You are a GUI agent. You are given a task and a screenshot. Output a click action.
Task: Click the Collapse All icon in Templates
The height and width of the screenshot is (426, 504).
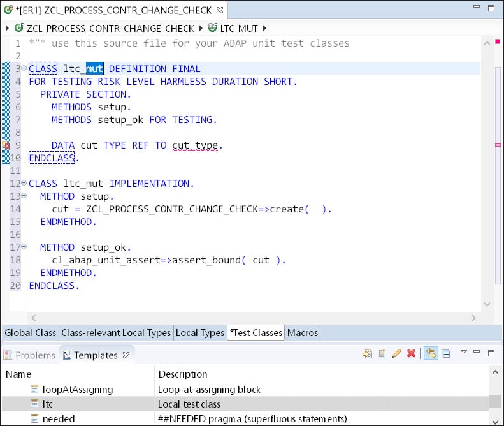(446, 354)
